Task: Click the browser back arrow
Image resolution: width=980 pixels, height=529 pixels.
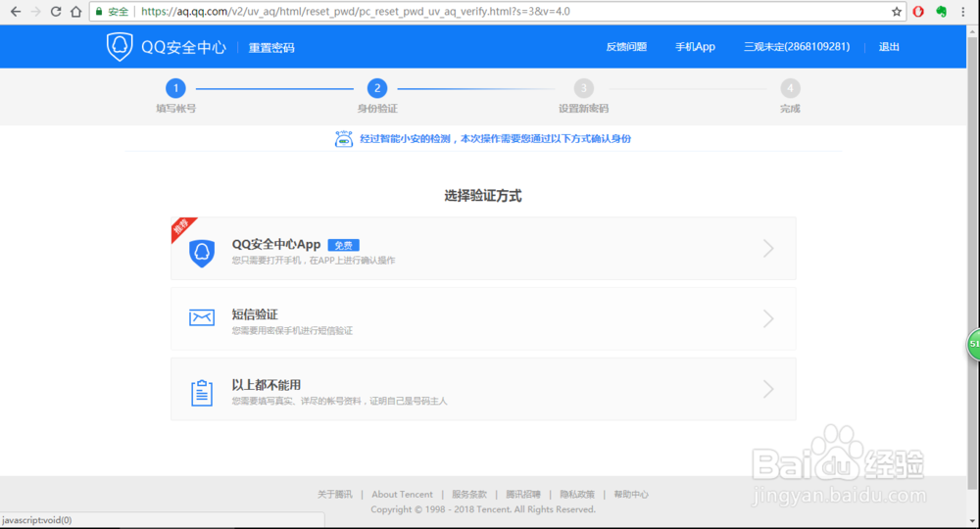Action: coord(16,11)
